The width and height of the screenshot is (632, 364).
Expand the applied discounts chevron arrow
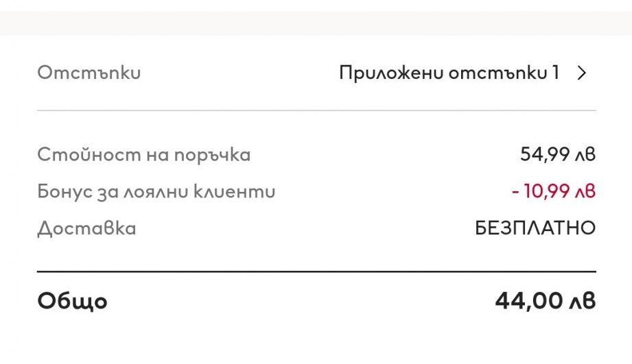[x=582, y=73]
